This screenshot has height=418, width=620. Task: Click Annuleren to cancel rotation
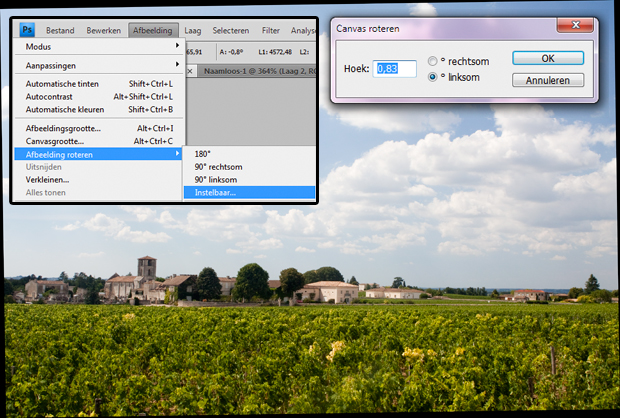pos(548,80)
